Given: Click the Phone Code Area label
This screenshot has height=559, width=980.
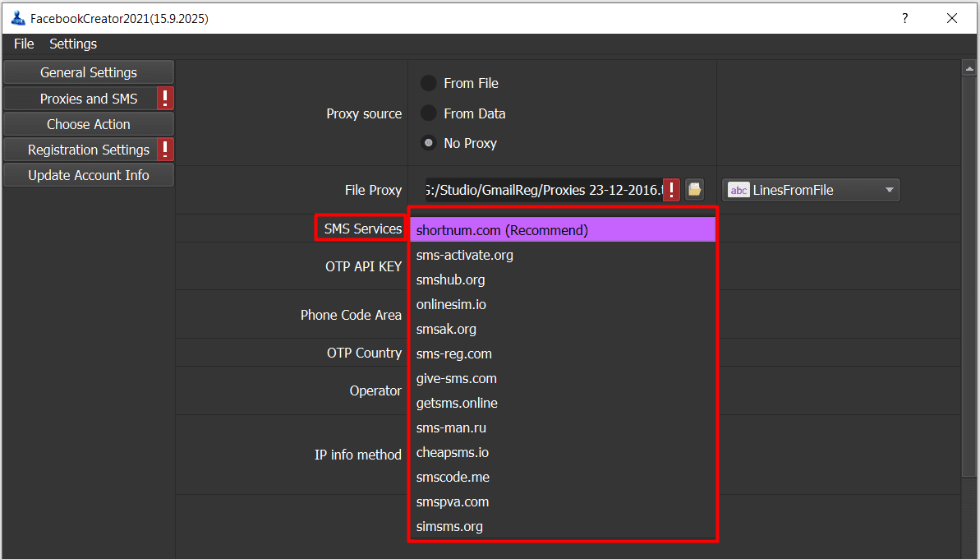Looking at the screenshot, I should 351,315.
